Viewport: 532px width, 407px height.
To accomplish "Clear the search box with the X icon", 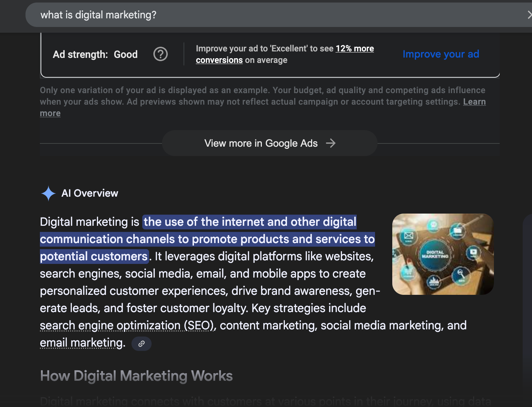I will pos(529,15).
